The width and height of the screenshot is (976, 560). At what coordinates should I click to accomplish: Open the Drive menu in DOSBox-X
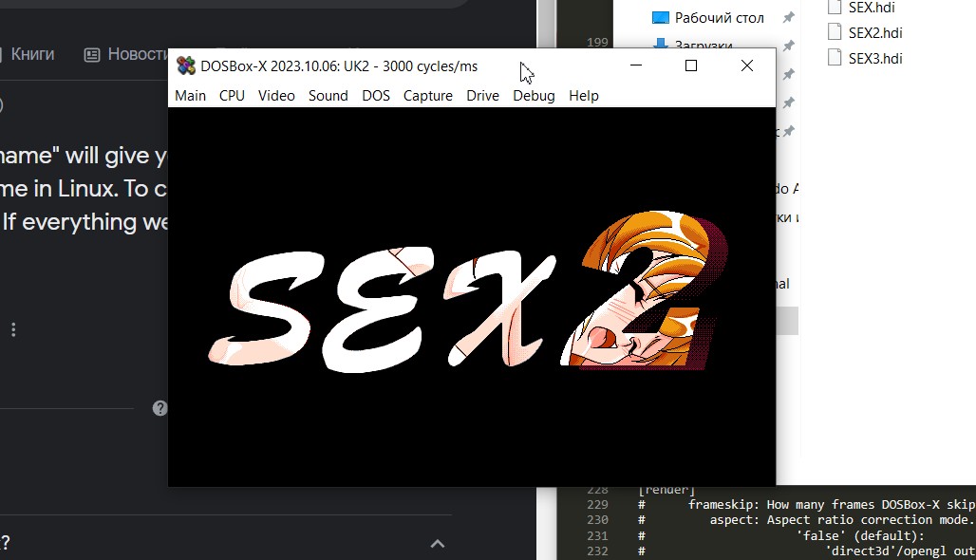pos(483,96)
